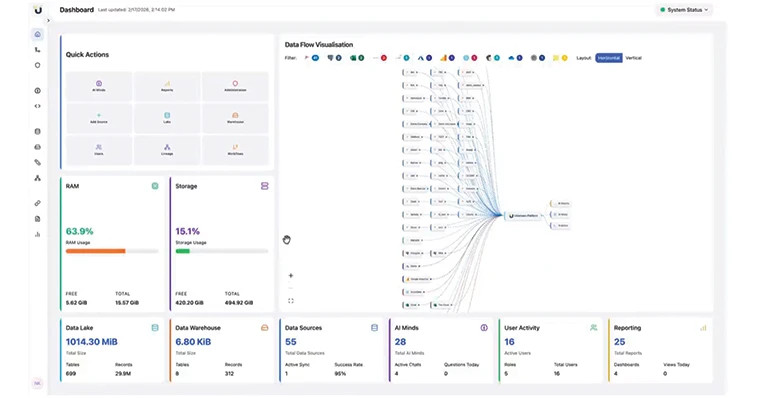Open the Users quick action tile
The image size is (758, 398).
click(x=99, y=150)
